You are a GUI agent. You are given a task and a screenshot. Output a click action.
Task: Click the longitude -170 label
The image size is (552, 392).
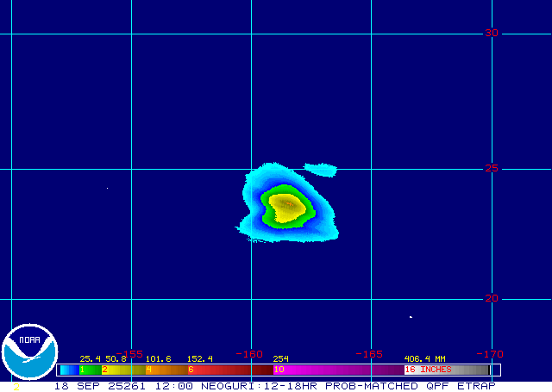tap(489, 353)
